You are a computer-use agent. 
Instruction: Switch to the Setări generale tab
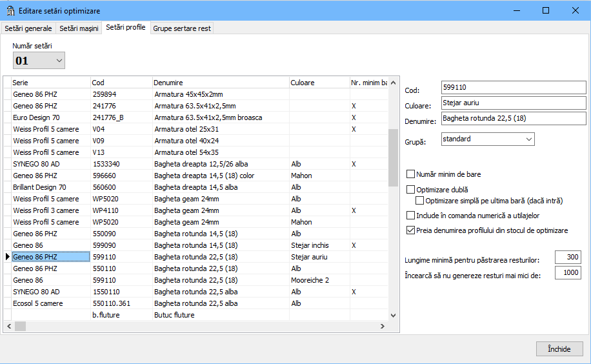[28, 28]
